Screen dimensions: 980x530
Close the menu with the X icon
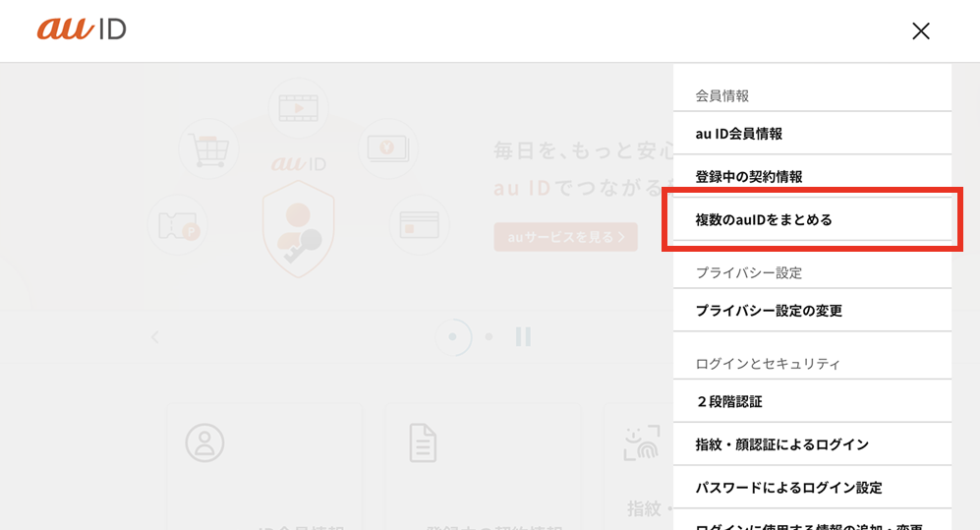920,30
